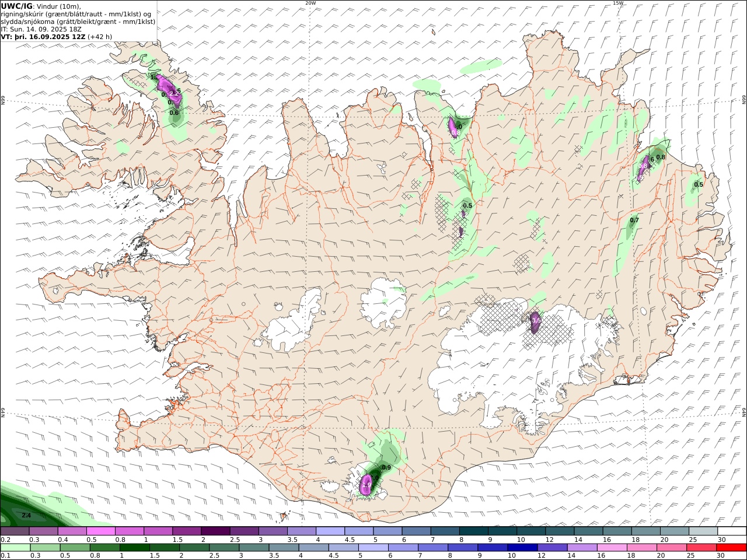747x560 pixels.
Task: Select lower legend swatch between 2 and 2.5
Action: [194, 548]
